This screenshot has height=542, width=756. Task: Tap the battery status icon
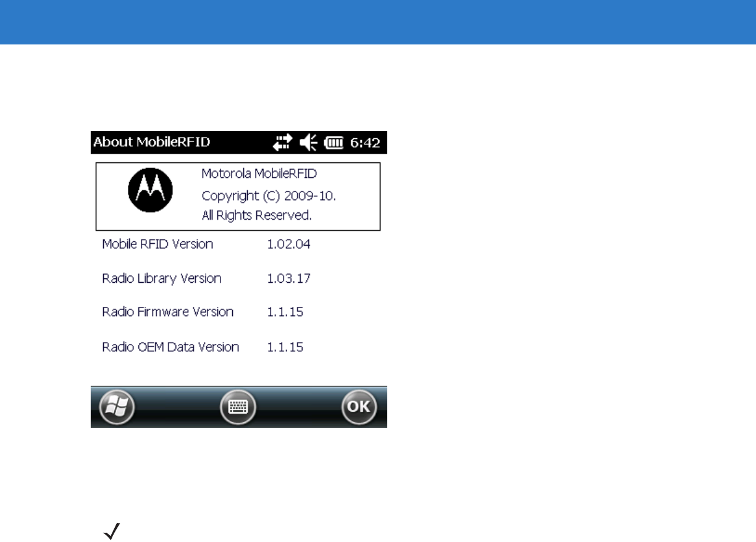click(x=334, y=143)
